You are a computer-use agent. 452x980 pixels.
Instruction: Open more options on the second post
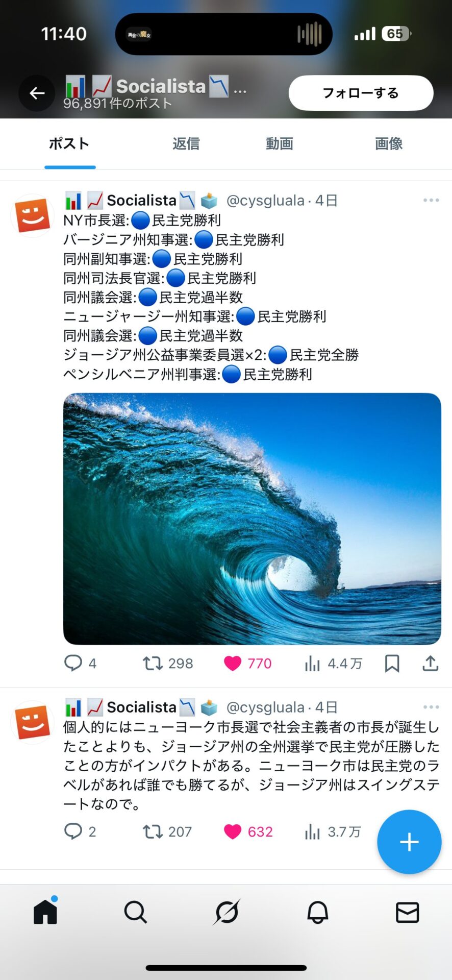(x=431, y=707)
